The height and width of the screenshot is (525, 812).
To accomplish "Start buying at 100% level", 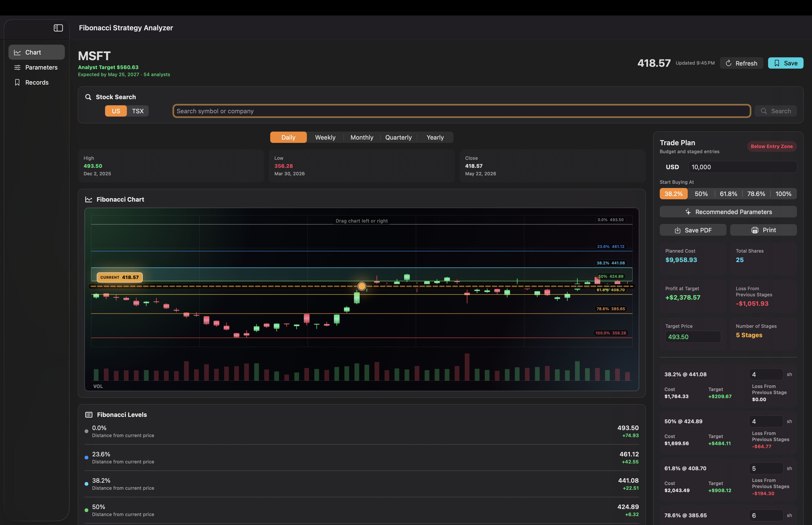I will [x=783, y=194].
